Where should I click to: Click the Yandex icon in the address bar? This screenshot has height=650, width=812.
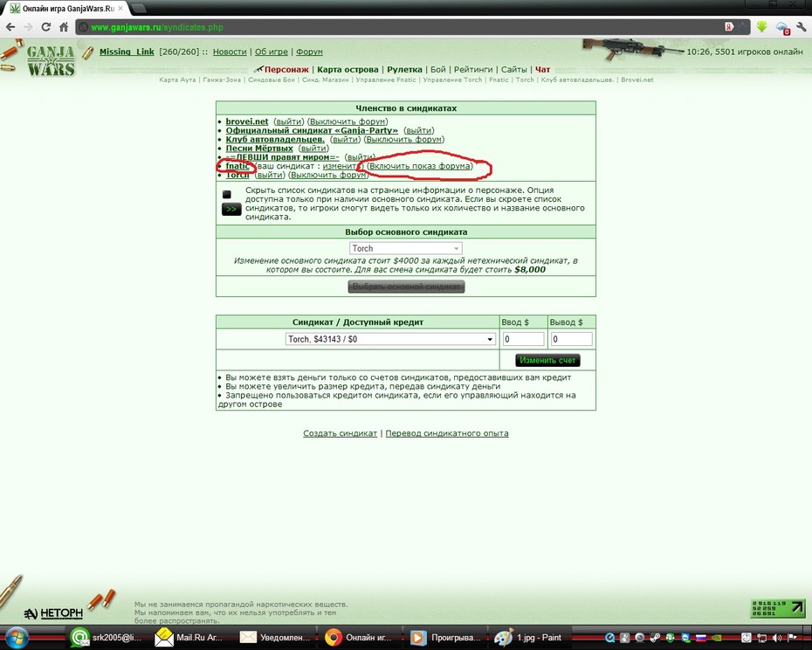pyautogui.click(x=729, y=27)
